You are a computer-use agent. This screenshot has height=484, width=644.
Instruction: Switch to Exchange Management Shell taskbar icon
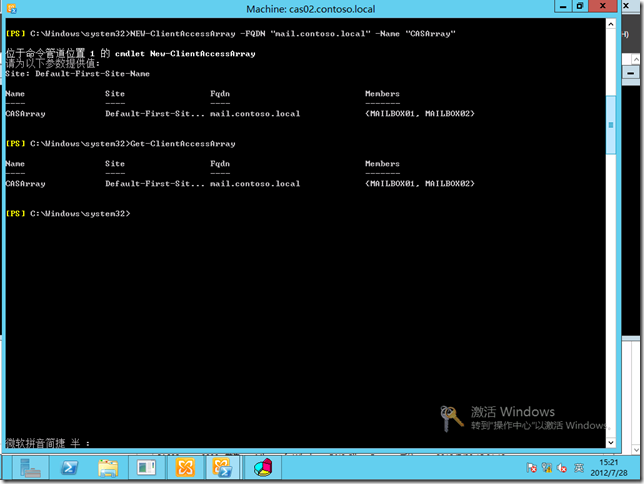coord(223,468)
